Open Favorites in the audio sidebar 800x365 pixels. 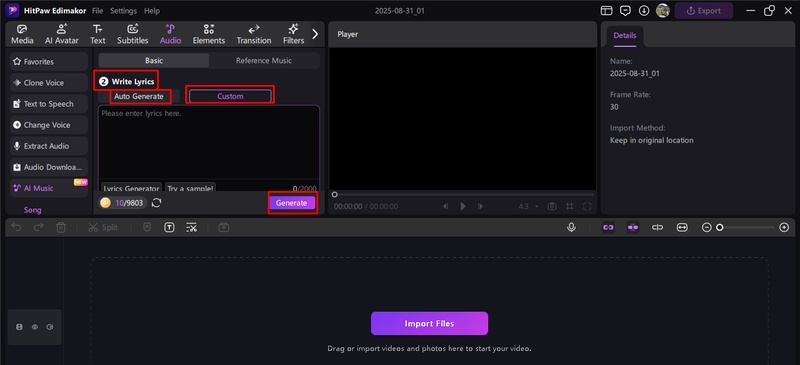(48, 62)
